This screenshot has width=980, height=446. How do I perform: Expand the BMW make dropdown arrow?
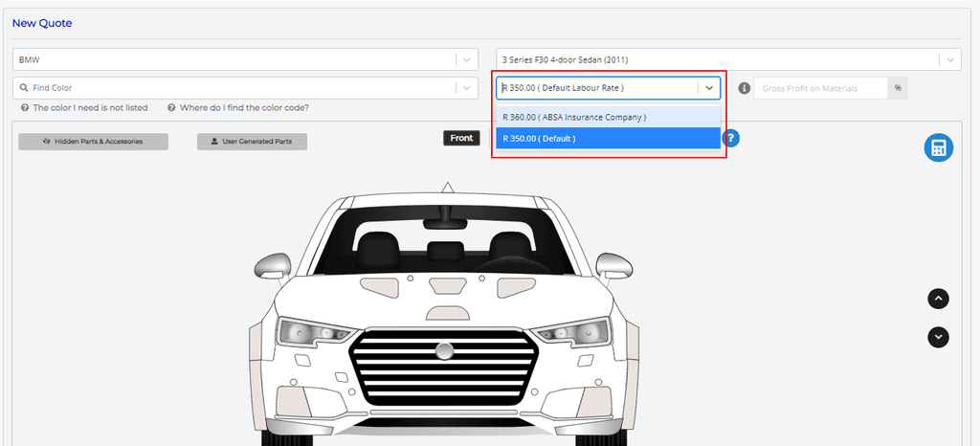click(x=466, y=59)
